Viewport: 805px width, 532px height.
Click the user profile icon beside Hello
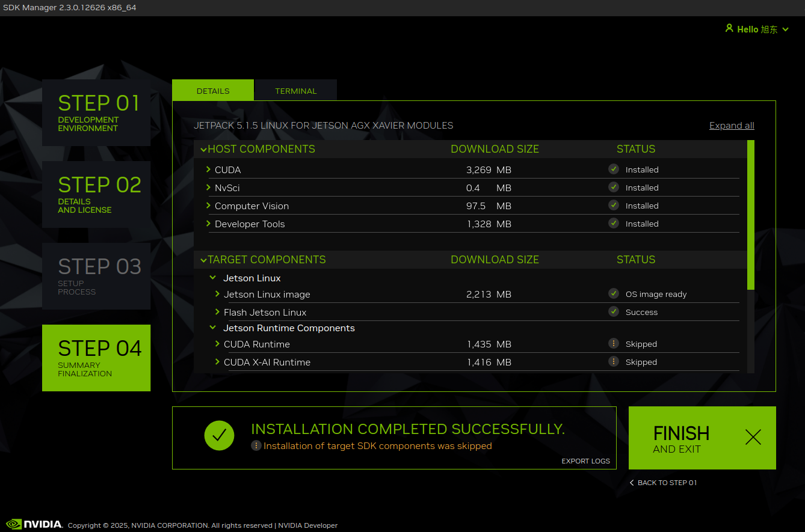click(x=729, y=28)
